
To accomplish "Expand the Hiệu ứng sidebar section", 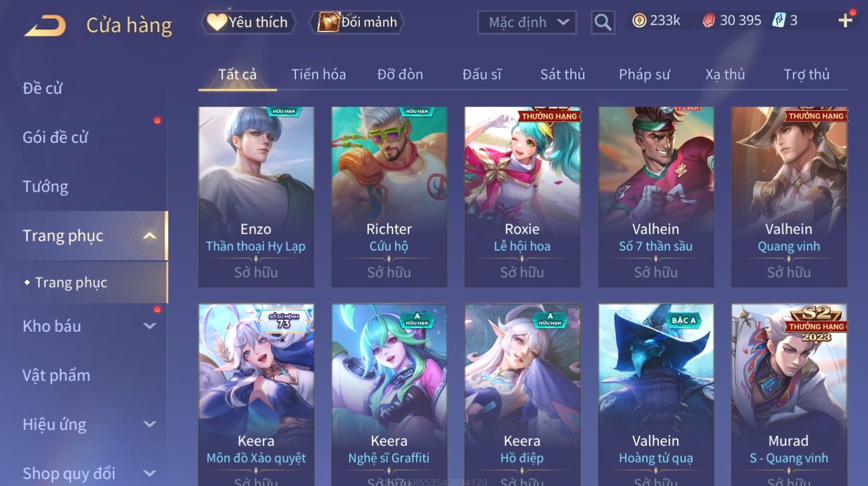I will [x=149, y=424].
